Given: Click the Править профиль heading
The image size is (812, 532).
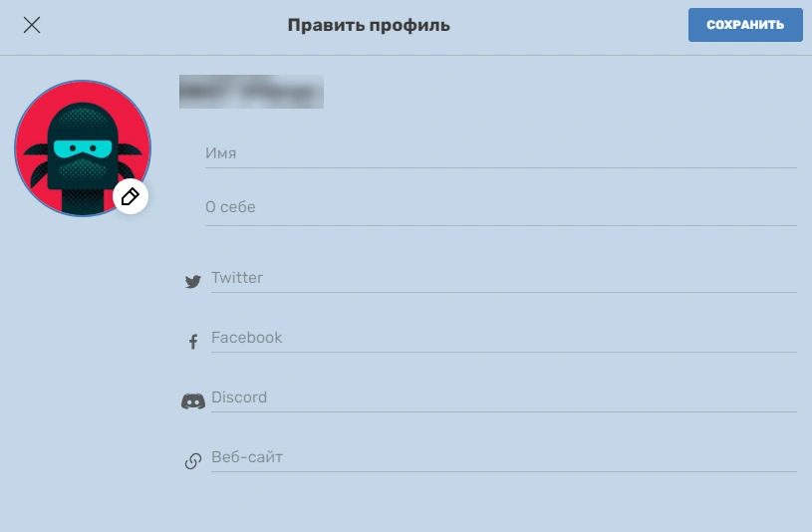Looking at the screenshot, I should pos(369,25).
